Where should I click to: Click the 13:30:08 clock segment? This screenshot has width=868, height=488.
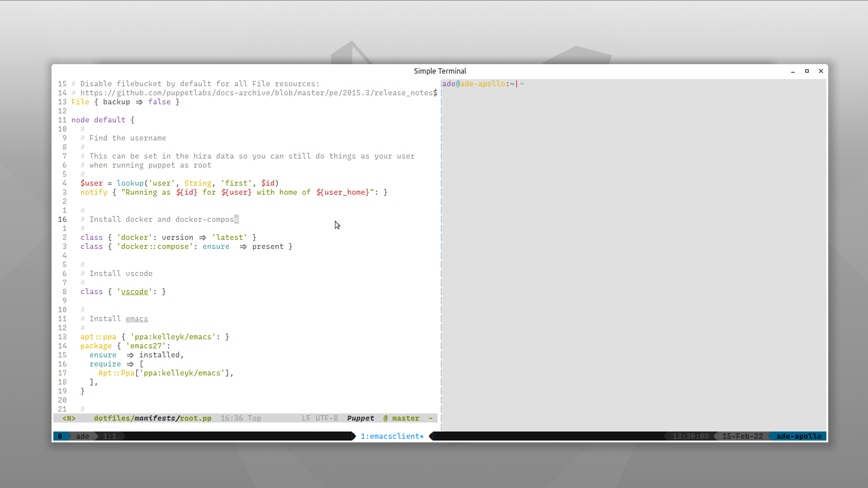pos(690,436)
